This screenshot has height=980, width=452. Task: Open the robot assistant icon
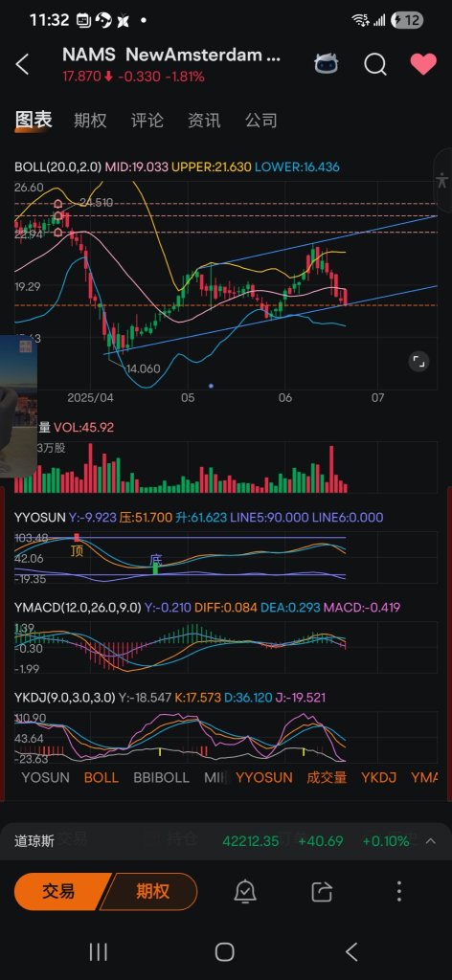click(327, 64)
